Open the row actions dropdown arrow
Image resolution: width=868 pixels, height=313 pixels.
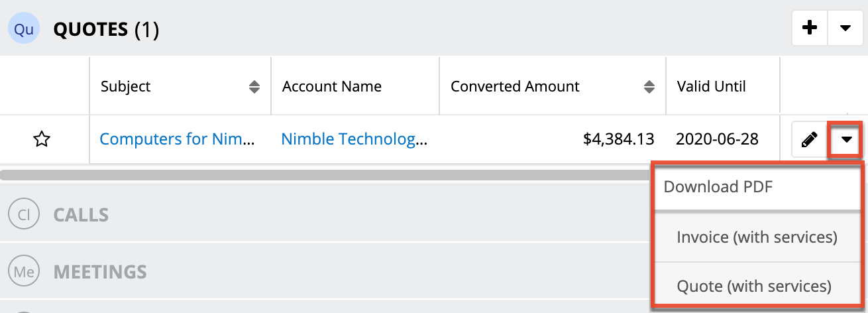click(846, 140)
